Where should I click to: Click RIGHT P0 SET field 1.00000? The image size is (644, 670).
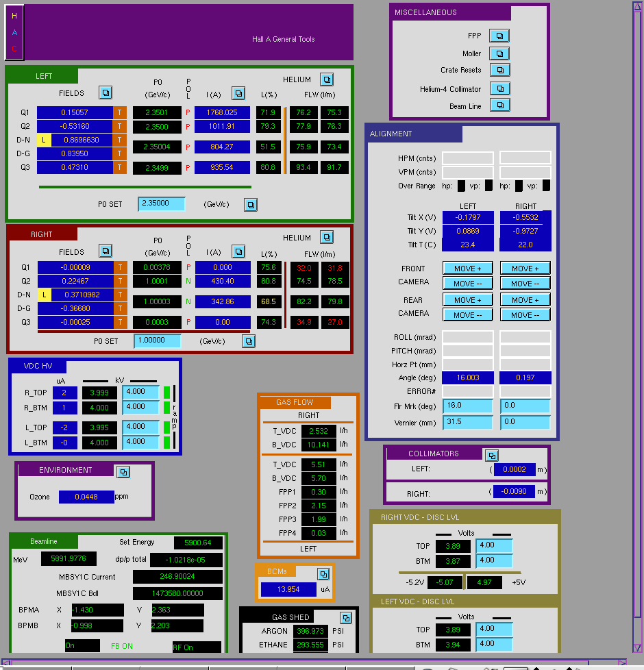pos(158,340)
